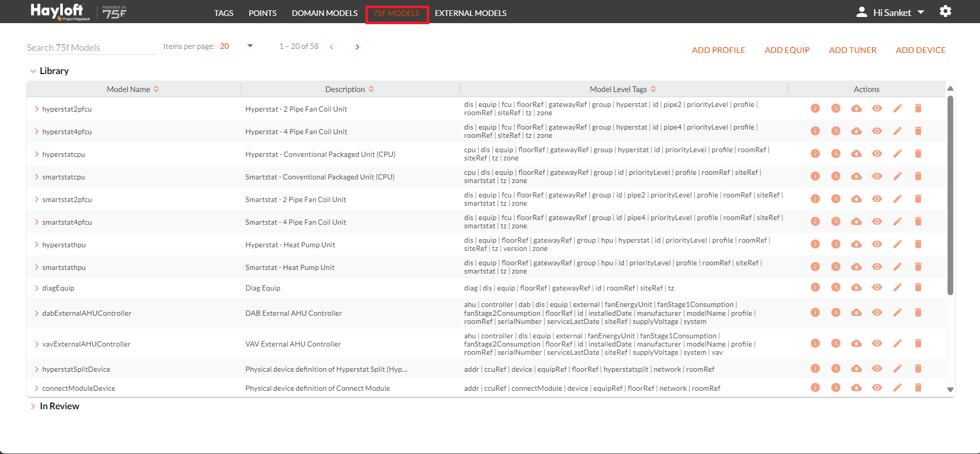This screenshot has width=980, height=454.
Task: Go to previous page of models
Action: pyautogui.click(x=331, y=47)
